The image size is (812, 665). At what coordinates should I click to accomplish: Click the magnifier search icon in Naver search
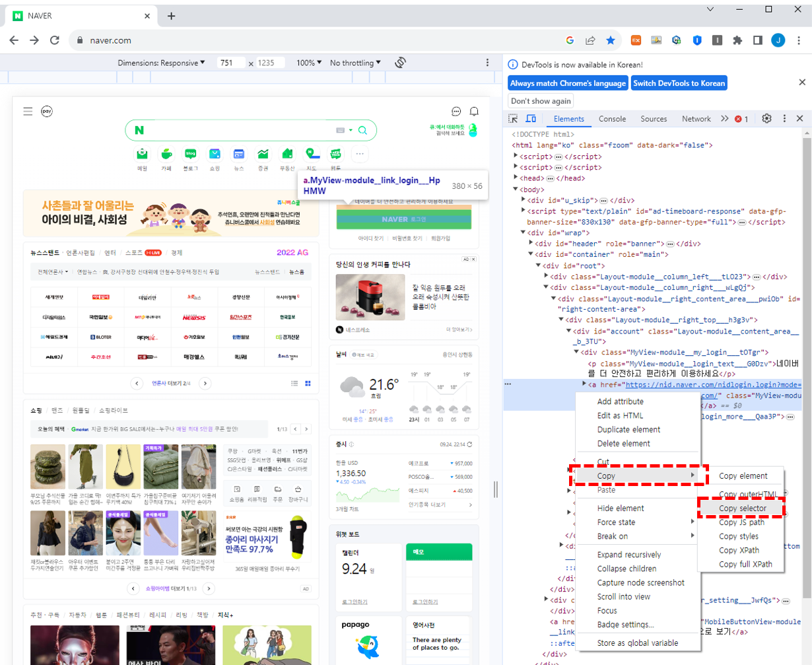tap(362, 130)
